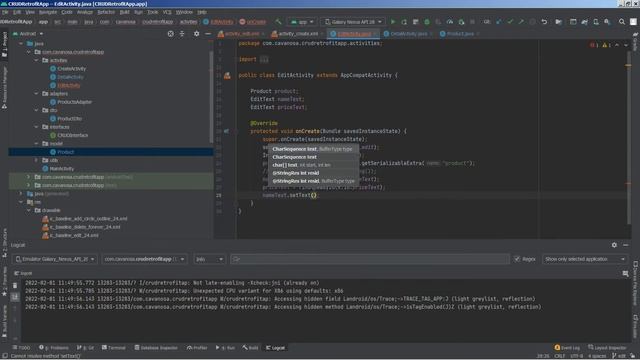Open the Terminal tool window
640x360 pixels.
(x=113, y=348)
